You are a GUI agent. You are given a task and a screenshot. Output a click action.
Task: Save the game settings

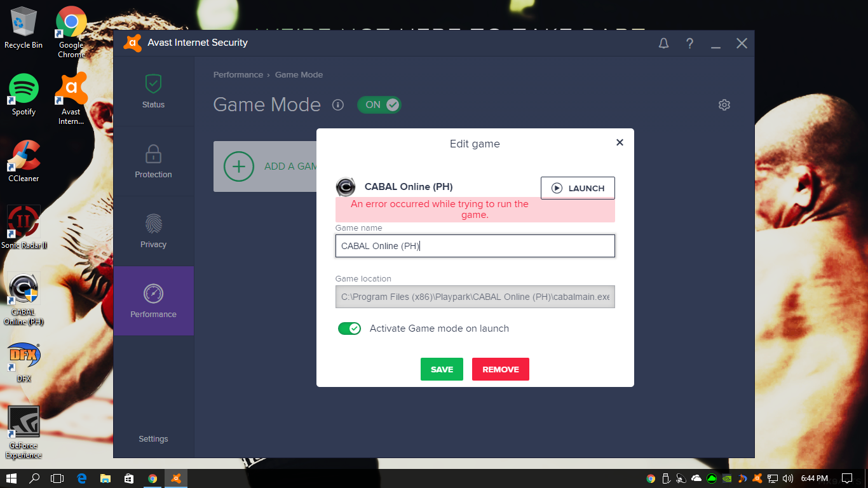pos(442,369)
